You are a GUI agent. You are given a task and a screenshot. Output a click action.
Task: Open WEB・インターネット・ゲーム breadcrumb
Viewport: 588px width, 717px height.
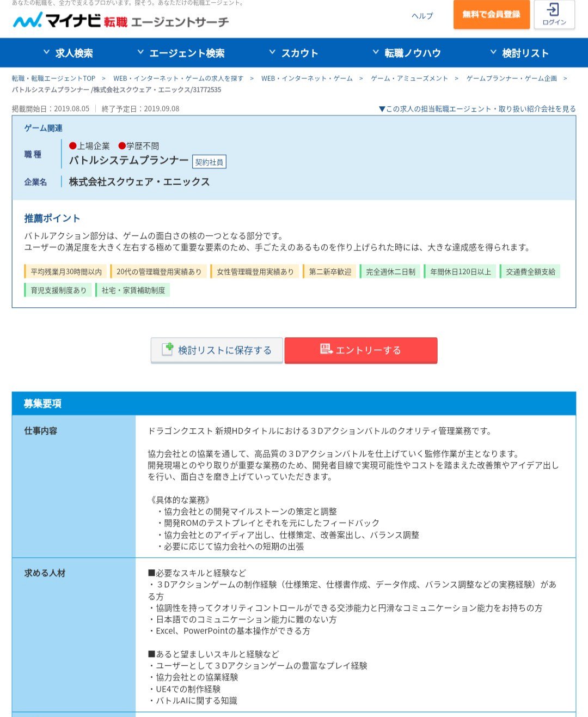click(x=307, y=78)
